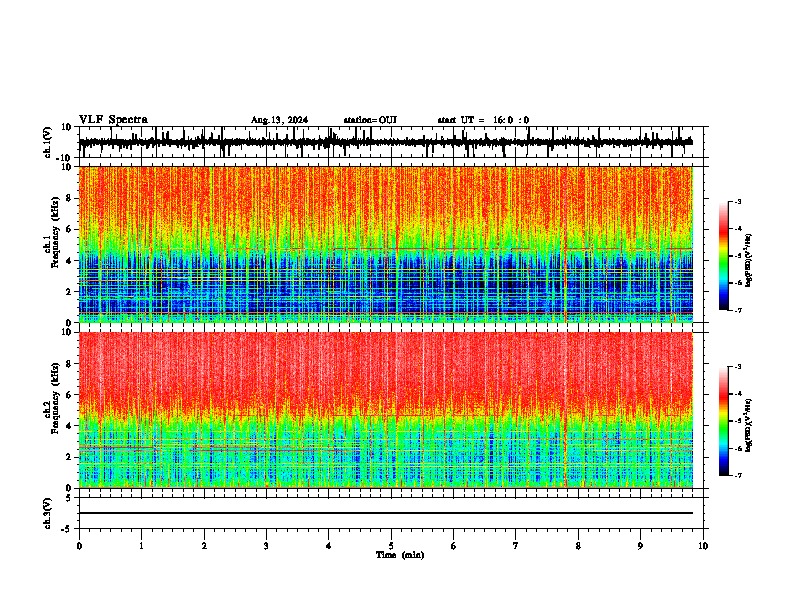The height and width of the screenshot is (612, 792).
Task: Click the ch.1 spectrogram color scale bar
Action: 724,256
